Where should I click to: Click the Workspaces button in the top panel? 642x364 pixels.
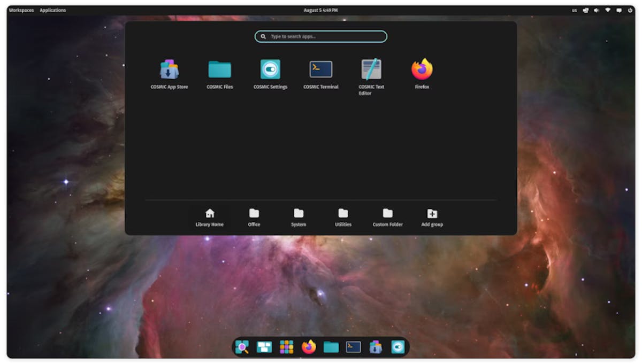point(21,10)
